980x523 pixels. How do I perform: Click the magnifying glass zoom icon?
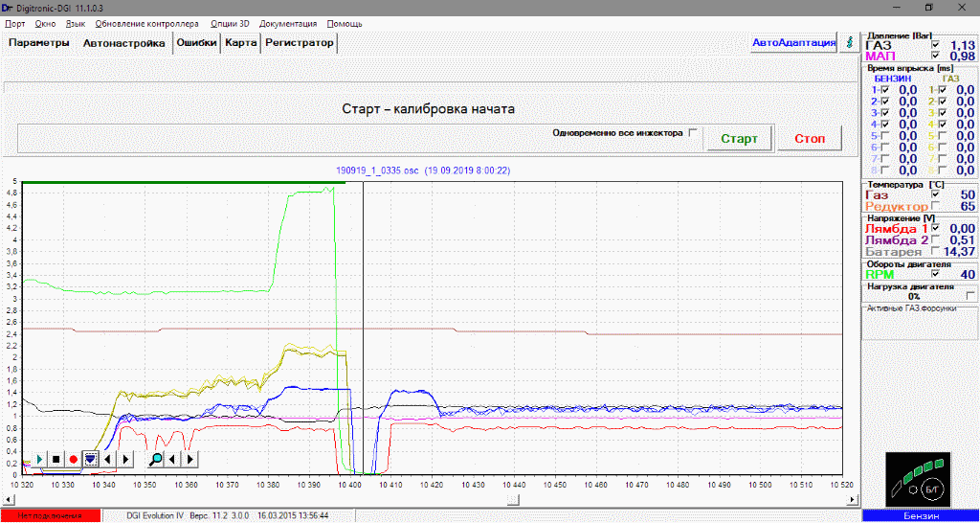click(155, 459)
